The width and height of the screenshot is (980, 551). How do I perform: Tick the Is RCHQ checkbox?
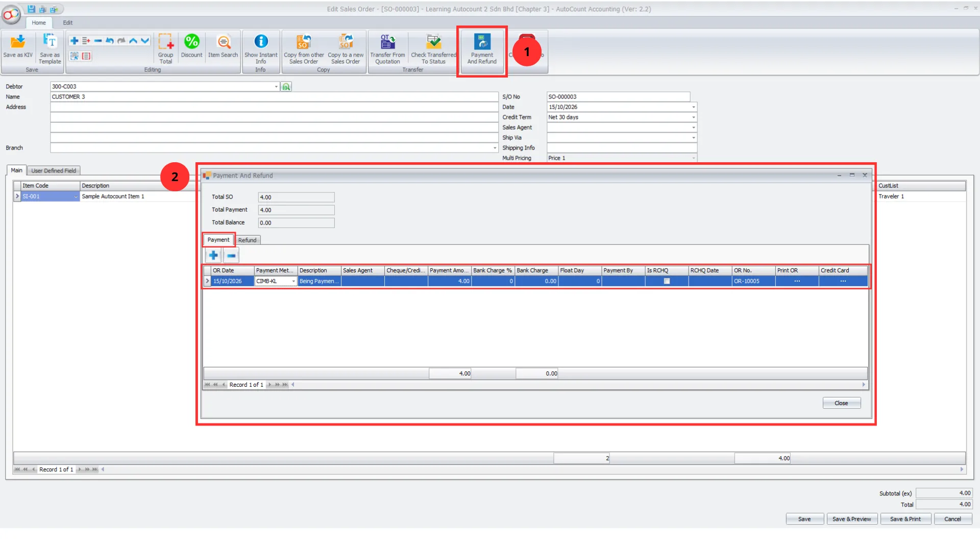click(667, 281)
